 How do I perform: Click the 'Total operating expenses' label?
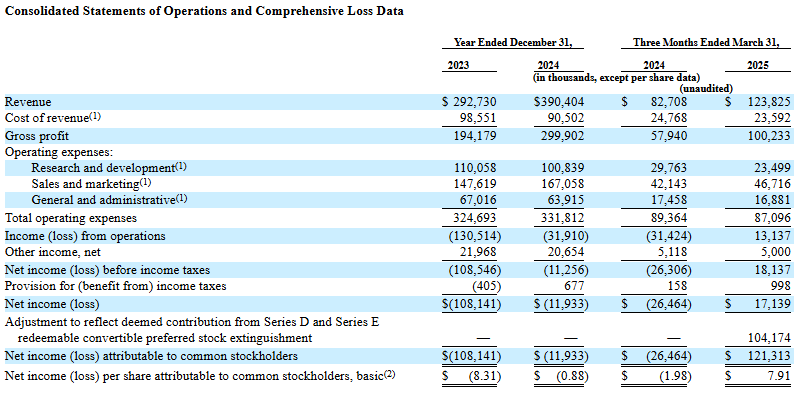71,218
